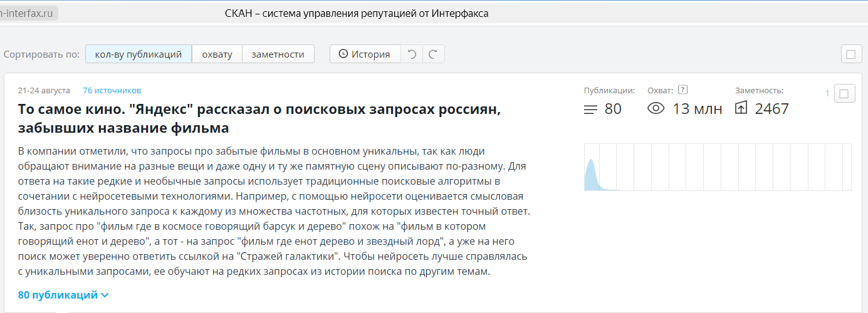Click the Сортировать по label
The width and height of the screenshot is (868, 313).
pos(42,54)
